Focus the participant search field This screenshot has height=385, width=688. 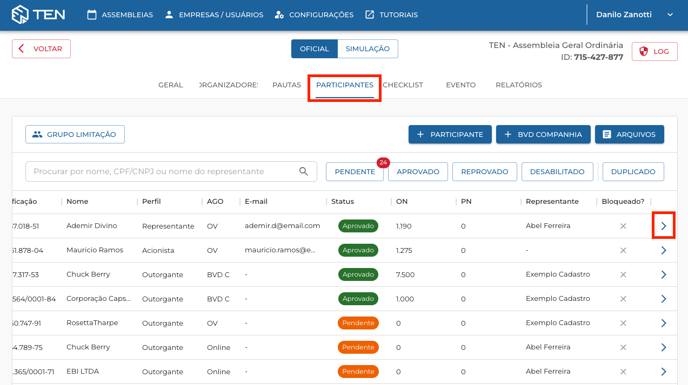point(171,171)
